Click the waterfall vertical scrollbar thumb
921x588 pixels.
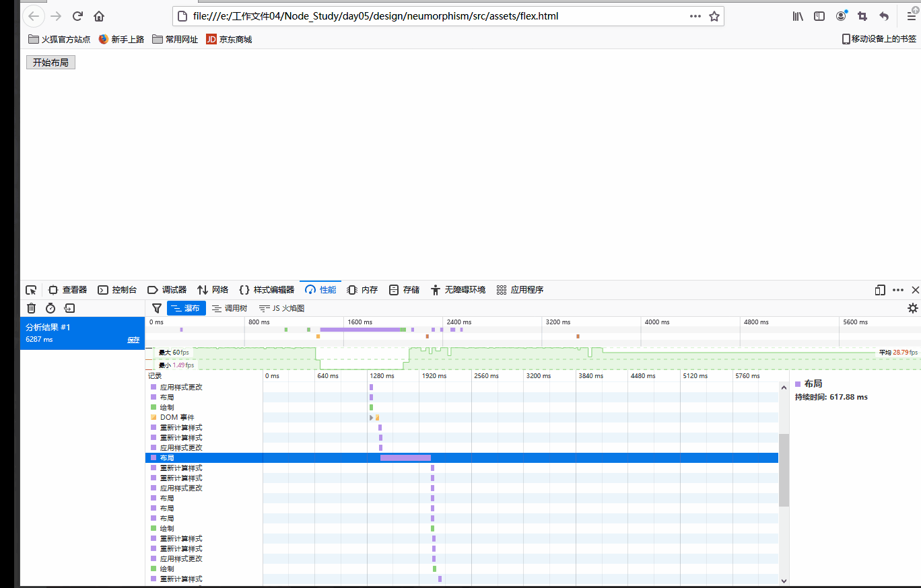coord(784,470)
